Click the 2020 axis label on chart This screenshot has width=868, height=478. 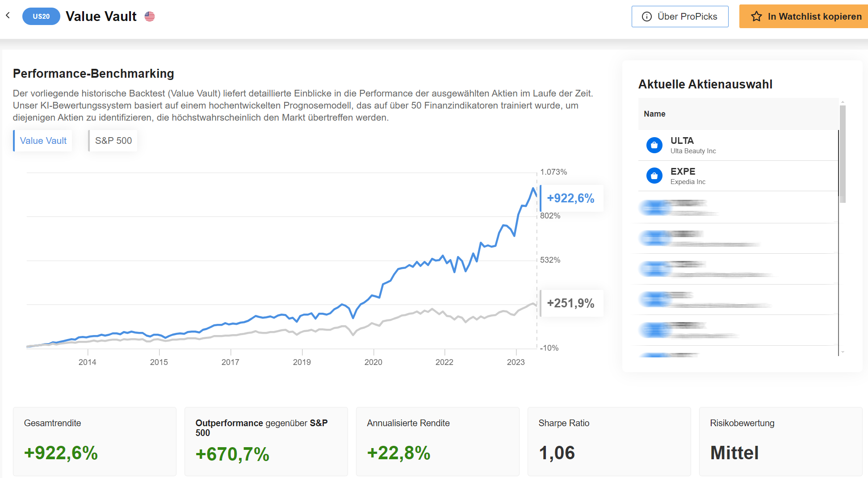tap(373, 362)
